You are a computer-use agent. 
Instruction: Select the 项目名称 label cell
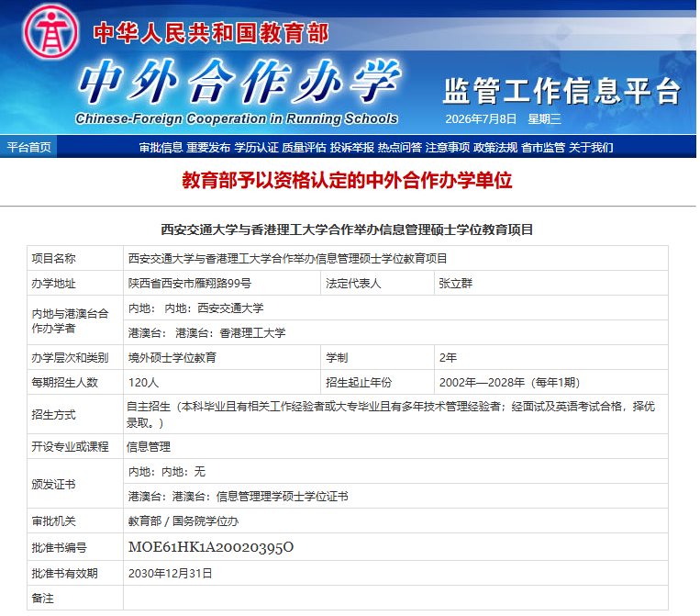[75, 258]
